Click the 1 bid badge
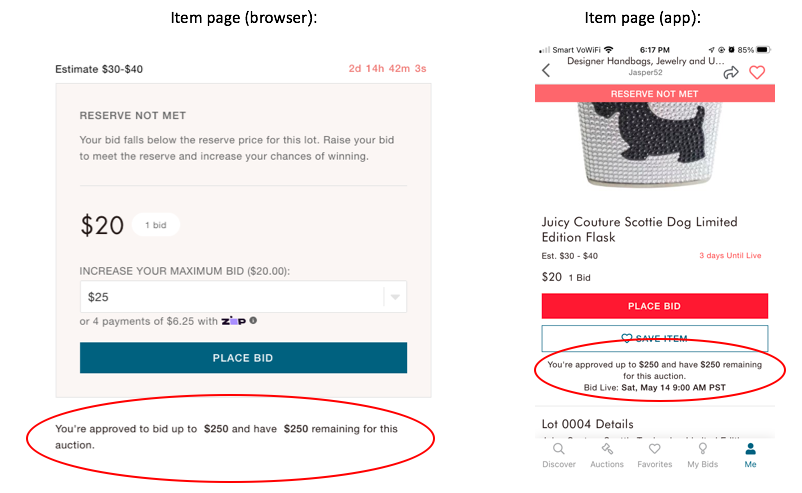Screen dimensions: 802x493 (155, 225)
